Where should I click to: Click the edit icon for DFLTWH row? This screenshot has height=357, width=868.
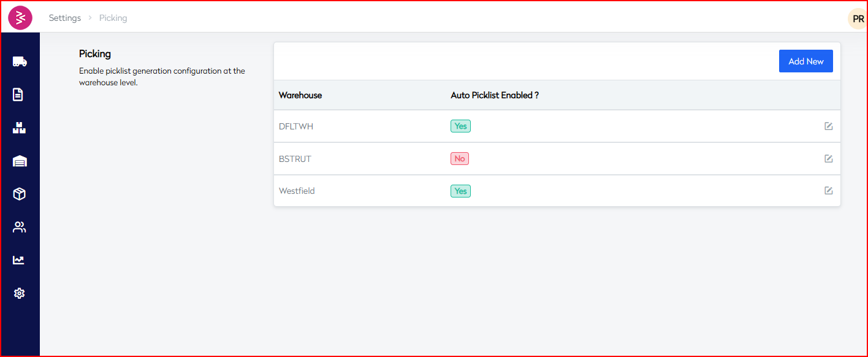(828, 126)
